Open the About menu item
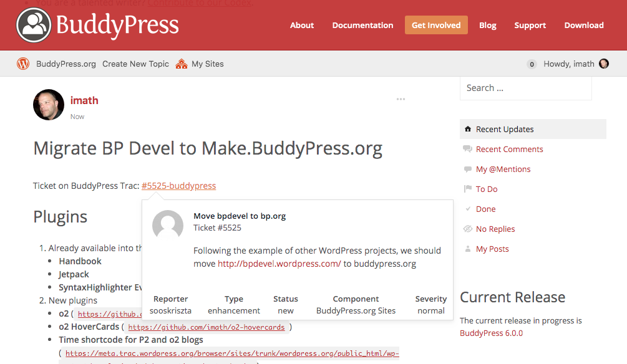 coord(302,25)
